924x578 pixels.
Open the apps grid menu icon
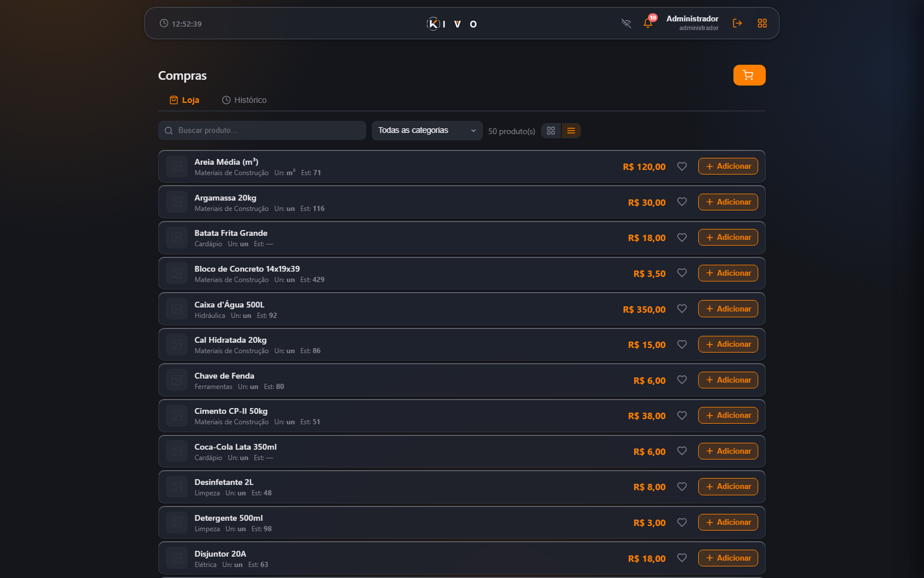(762, 23)
